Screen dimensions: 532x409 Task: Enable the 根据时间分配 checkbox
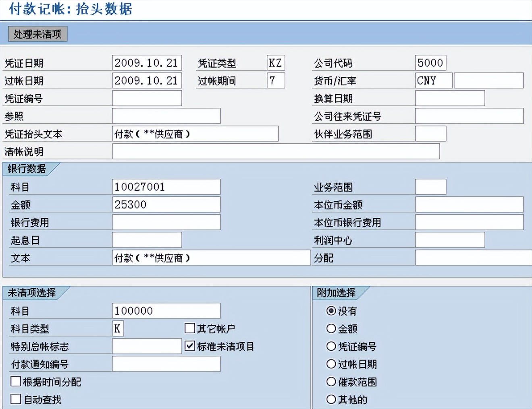pyautogui.click(x=15, y=381)
